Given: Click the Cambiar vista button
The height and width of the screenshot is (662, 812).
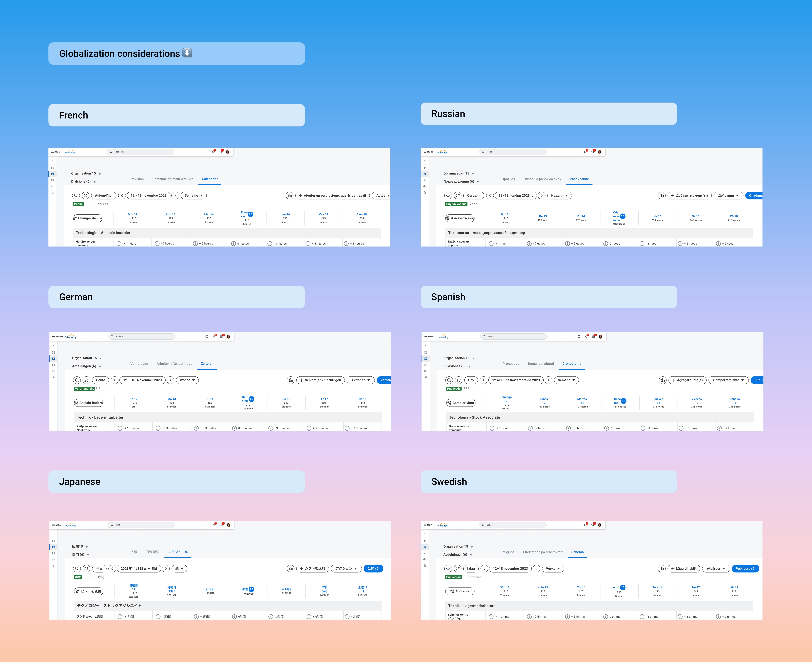Looking at the screenshot, I should tap(461, 403).
